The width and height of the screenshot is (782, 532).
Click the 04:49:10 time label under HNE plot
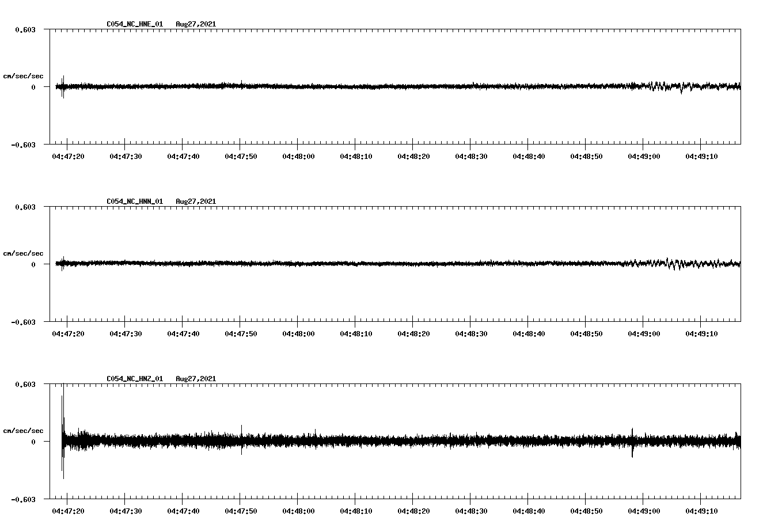coord(701,156)
